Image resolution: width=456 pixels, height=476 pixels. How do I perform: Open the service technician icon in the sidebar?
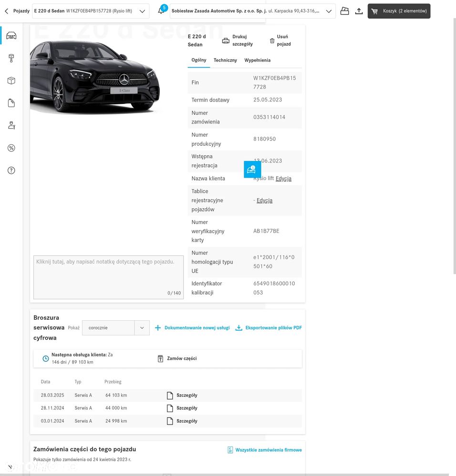tap(11, 125)
